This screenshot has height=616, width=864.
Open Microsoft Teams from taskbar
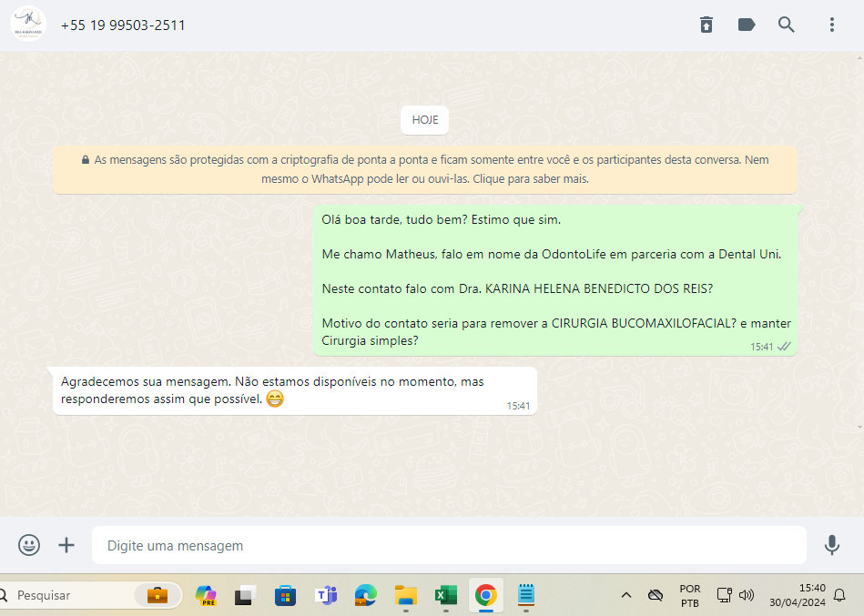(x=326, y=595)
